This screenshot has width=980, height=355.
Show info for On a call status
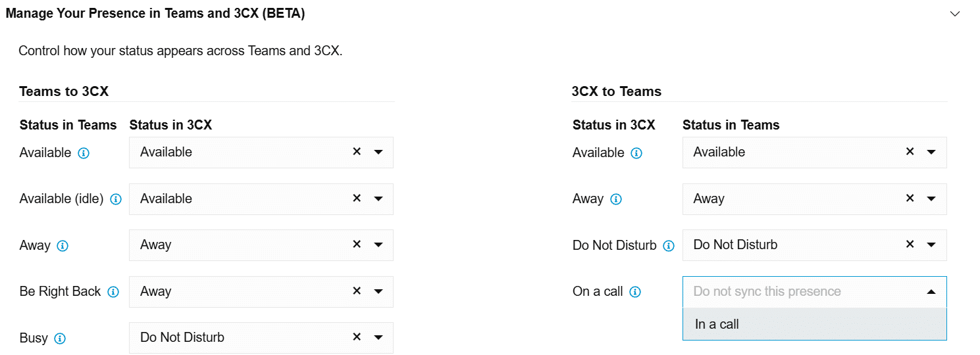635,292
